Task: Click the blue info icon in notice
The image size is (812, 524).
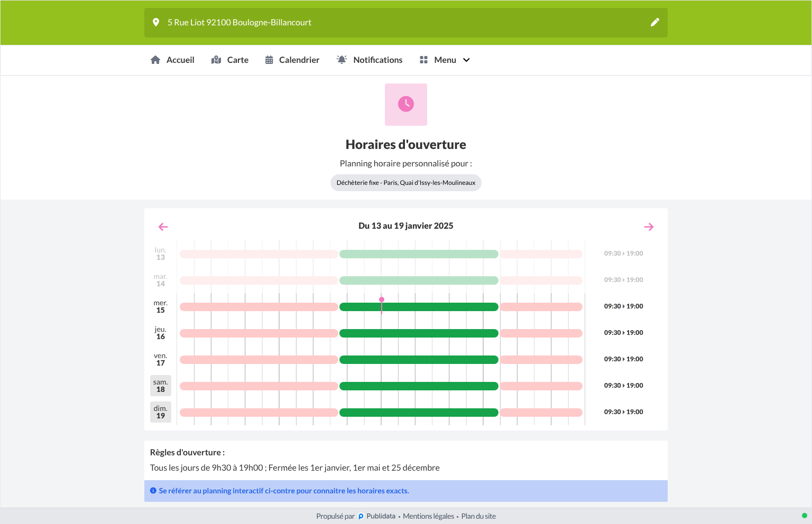Action: 153,491
